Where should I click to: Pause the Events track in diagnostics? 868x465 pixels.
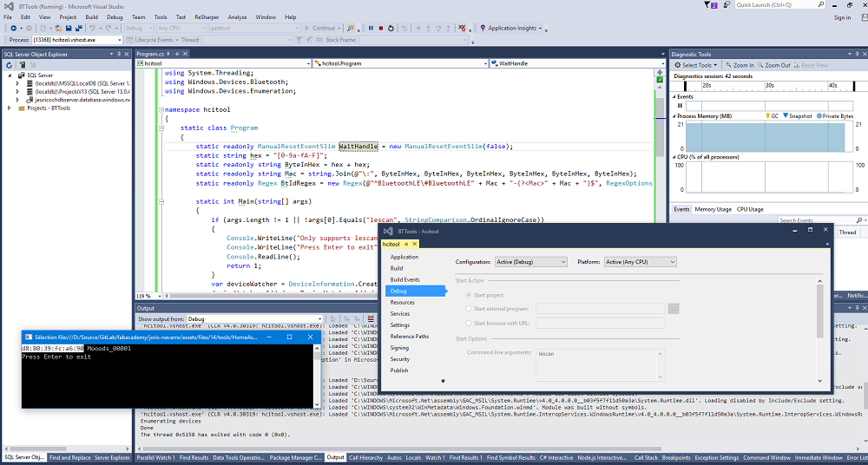(681, 106)
